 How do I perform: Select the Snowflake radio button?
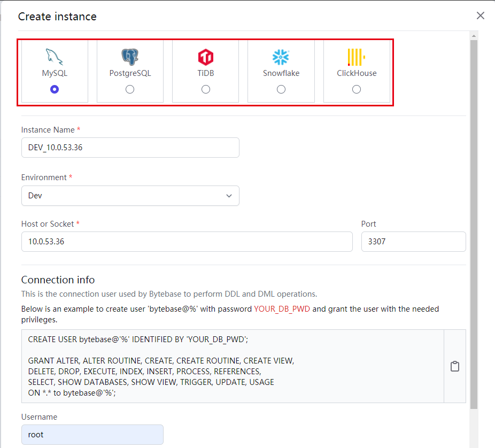point(281,89)
